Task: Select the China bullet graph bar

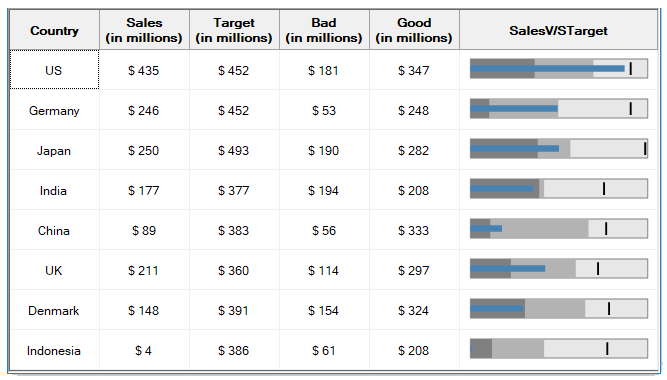Action: click(559, 229)
